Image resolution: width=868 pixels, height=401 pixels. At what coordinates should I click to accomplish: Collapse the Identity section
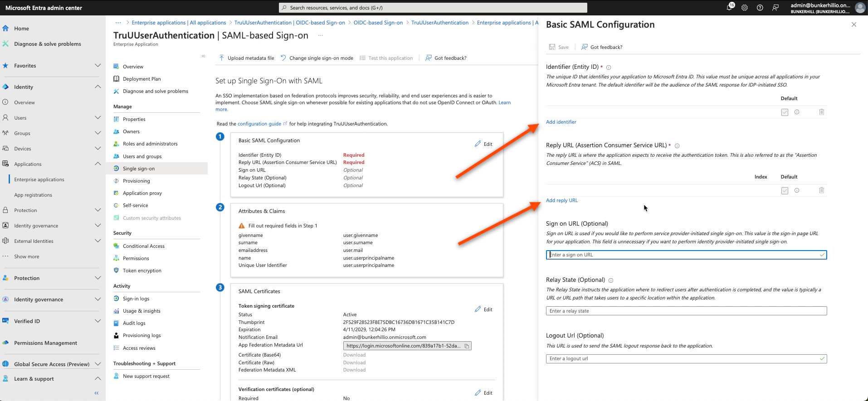pos(98,87)
